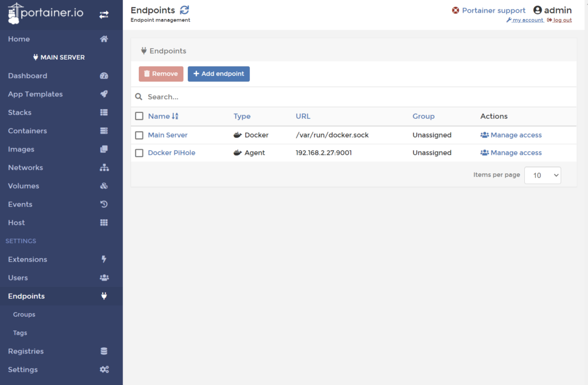Collapse the sidebar with the arrows toggle icon

[x=104, y=14]
